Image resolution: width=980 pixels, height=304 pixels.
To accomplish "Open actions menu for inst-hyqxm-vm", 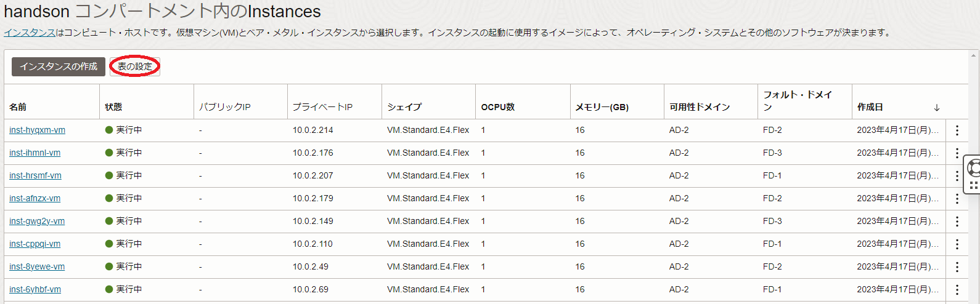I will coord(957,130).
